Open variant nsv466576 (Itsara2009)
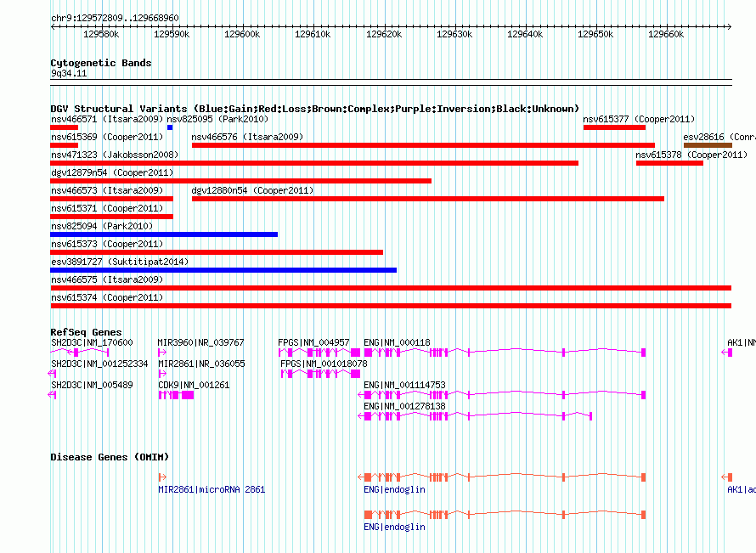Viewport: 756px width, 553px height. 247,137
